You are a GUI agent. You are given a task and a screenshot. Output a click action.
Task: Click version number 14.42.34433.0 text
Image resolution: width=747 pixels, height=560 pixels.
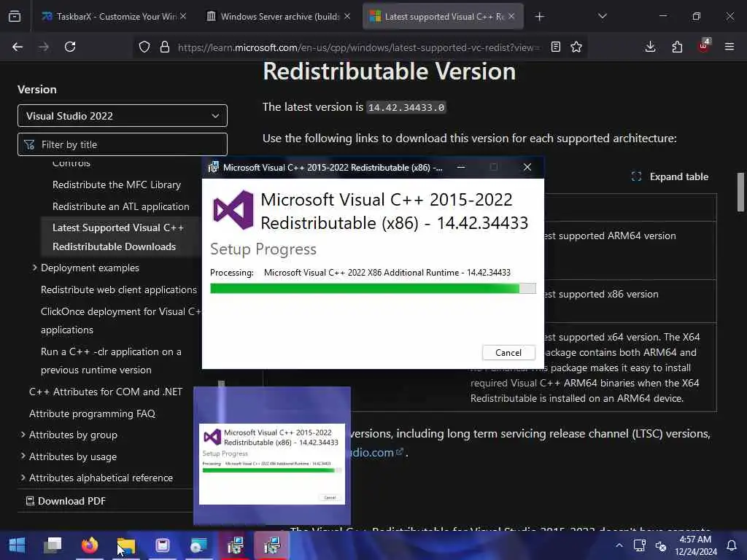(406, 108)
